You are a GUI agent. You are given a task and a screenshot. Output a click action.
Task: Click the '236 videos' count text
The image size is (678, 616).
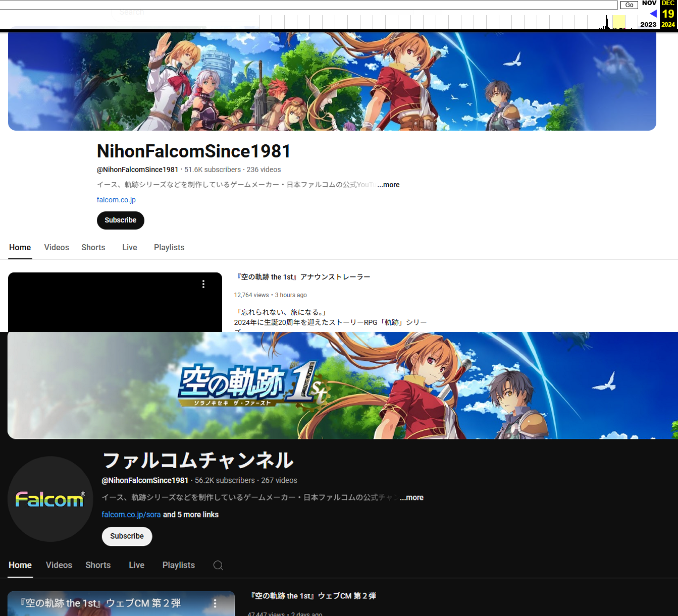point(264,170)
